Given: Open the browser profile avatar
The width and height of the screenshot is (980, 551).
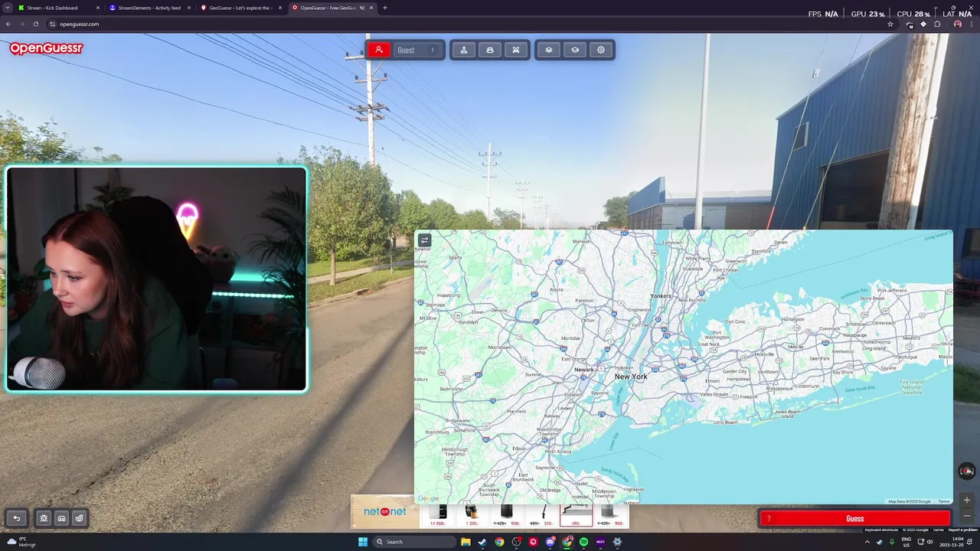Looking at the screenshot, I should tap(958, 24).
